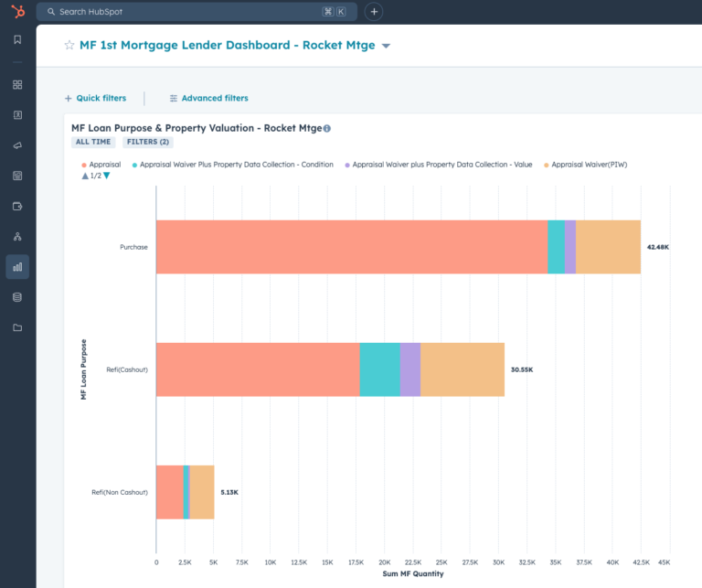The height and width of the screenshot is (588, 702).
Task: Toggle Property Data Collection - Condition legend series
Action: point(233,165)
